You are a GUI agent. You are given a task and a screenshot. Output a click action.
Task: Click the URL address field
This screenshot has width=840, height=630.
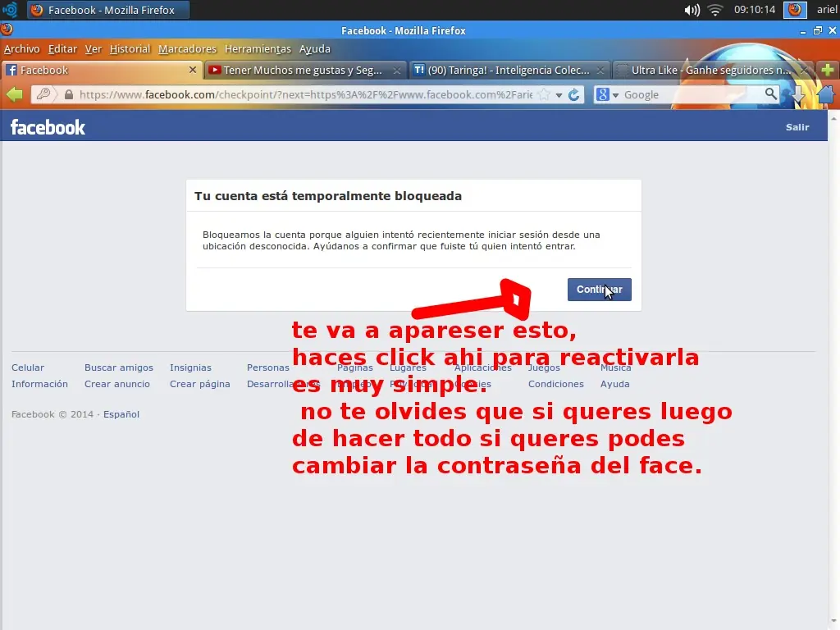[x=306, y=95]
